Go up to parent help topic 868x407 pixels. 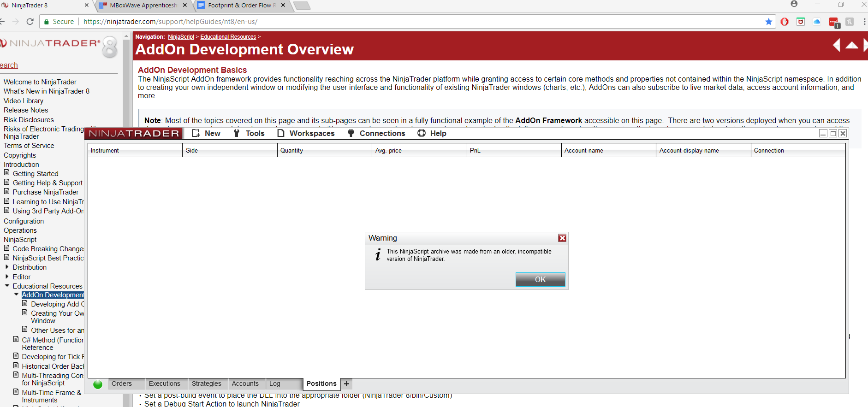(x=852, y=45)
